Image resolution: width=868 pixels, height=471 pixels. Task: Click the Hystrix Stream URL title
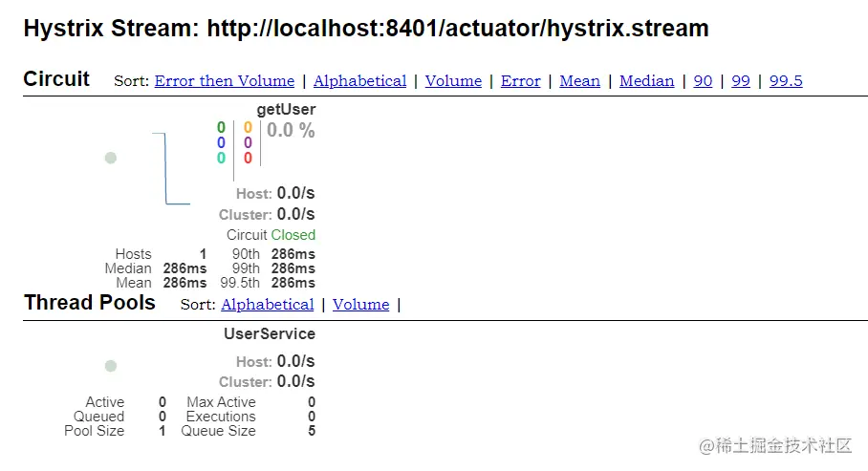366,29
